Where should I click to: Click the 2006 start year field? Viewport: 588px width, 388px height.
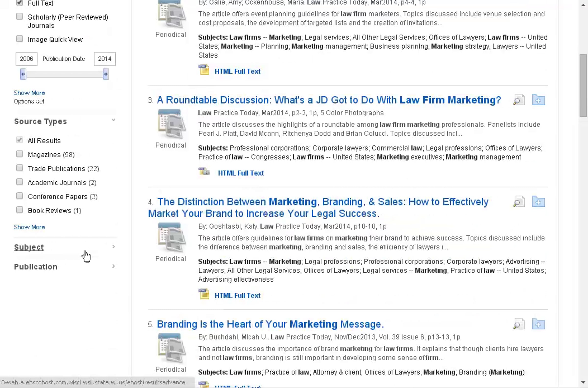[x=26, y=59]
